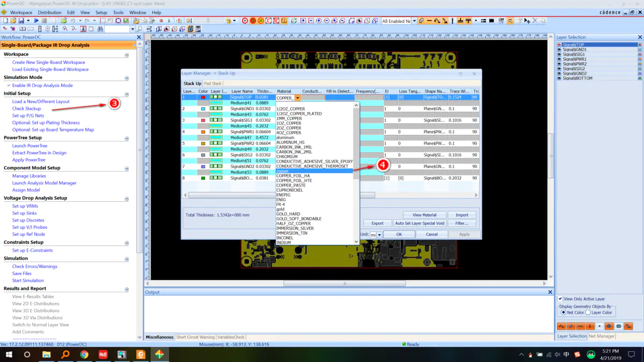Close the Output panel
644x362 pixels.
(x=550, y=292)
